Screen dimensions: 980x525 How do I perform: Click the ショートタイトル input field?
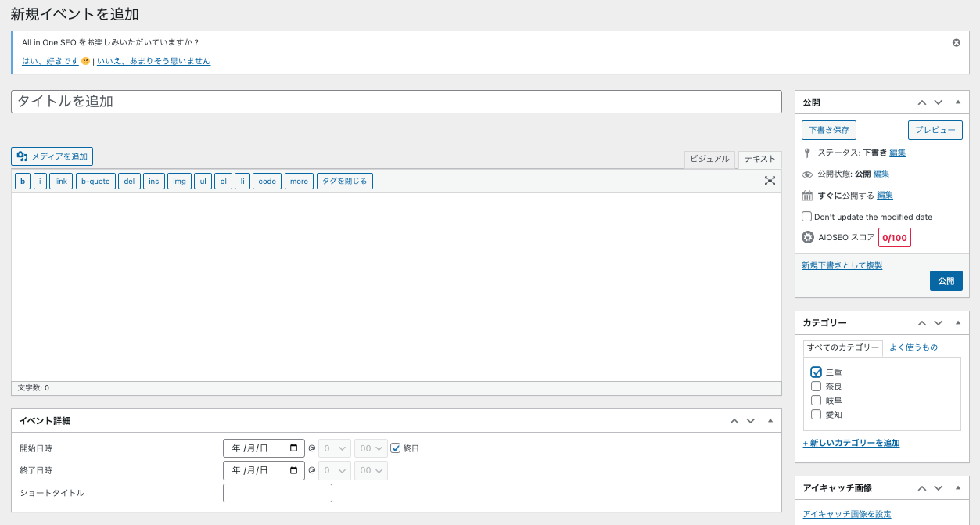[x=278, y=493]
